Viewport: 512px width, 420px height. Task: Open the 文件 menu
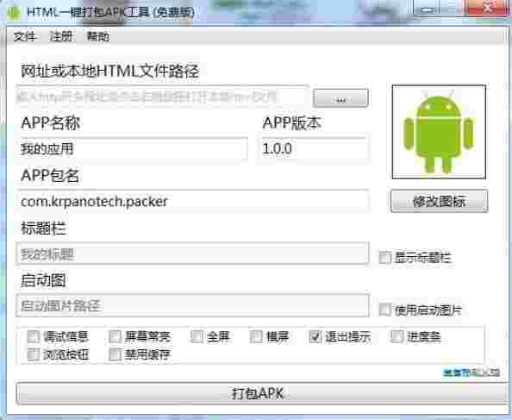pyautogui.click(x=24, y=36)
